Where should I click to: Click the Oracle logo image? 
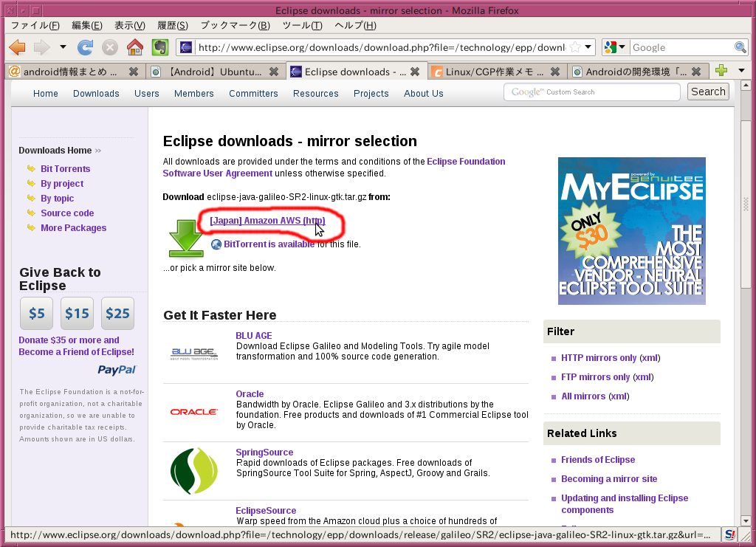click(x=194, y=412)
